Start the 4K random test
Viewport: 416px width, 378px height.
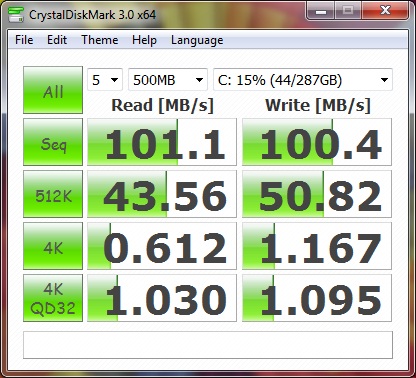(53, 246)
